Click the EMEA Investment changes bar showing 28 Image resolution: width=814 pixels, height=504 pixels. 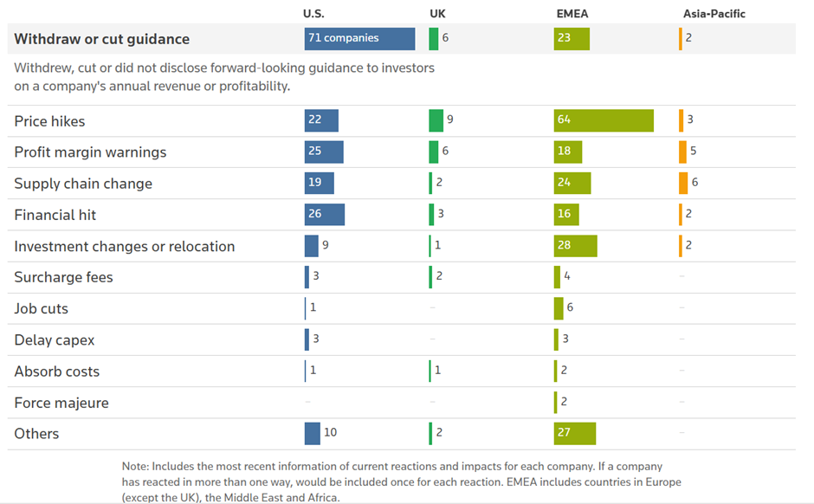pyautogui.click(x=575, y=246)
